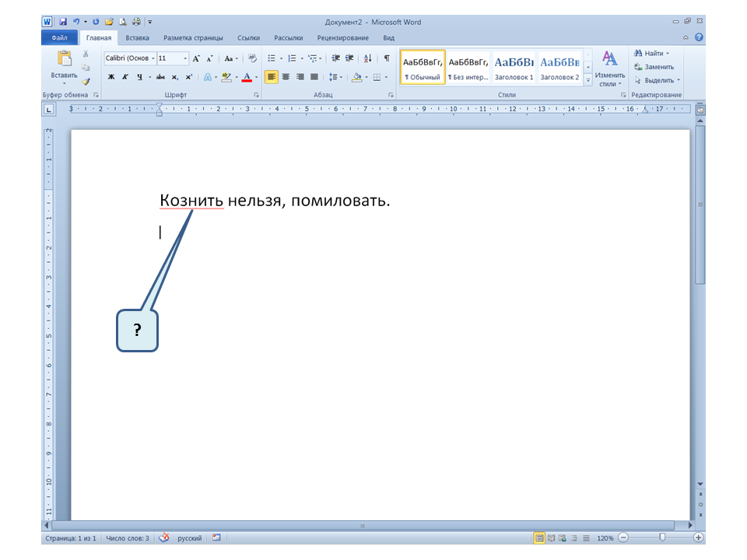Center-align the paragraph text
The height and width of the screenshot is (560, 747).
click(x=286, y=77)
